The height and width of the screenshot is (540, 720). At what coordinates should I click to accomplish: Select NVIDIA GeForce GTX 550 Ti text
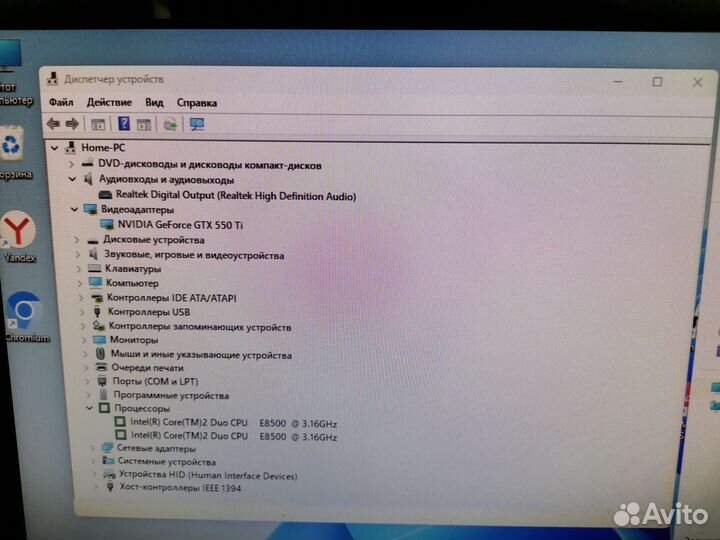pyautogui.click(x=180, y=225)
